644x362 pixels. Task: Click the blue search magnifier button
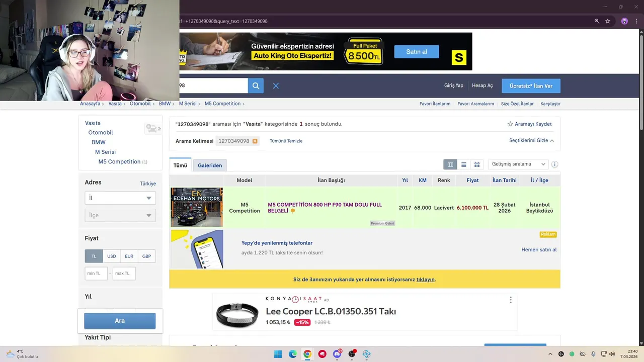pyautogui.click(x=256, y=86)
